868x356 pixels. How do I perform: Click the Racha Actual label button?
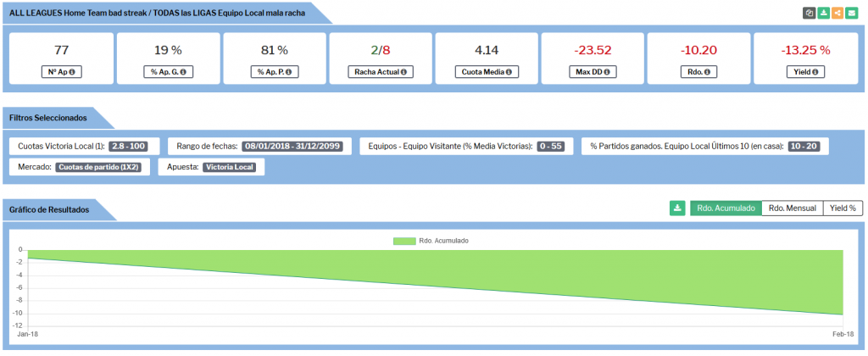point(381,72)
